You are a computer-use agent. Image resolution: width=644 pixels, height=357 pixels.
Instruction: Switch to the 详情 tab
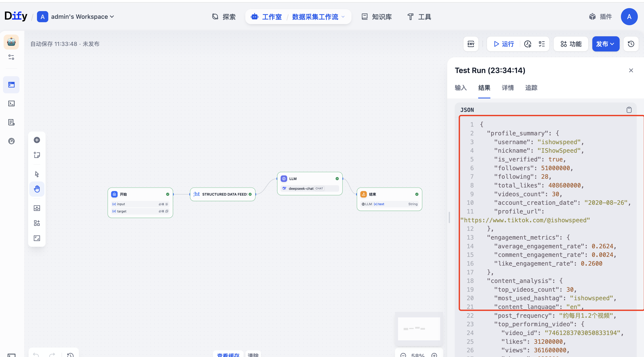[x=507, y=88]
